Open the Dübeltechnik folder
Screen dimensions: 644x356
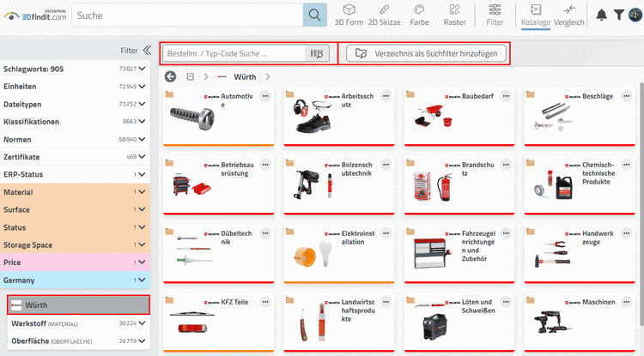coord(218,254)
